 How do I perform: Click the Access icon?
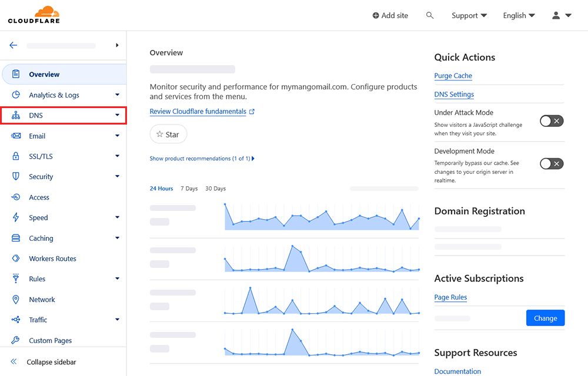click(16, 197)
